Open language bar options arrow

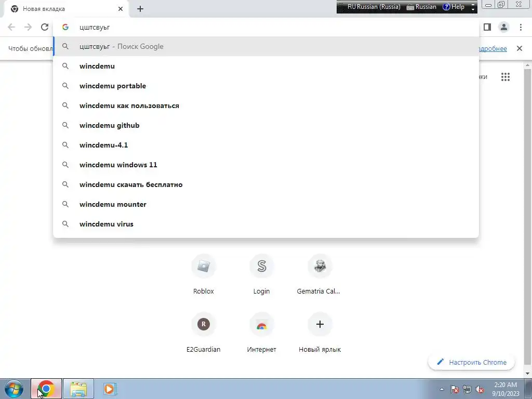pos(473,9)
